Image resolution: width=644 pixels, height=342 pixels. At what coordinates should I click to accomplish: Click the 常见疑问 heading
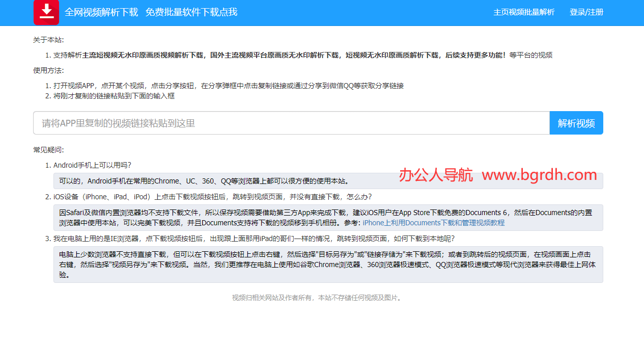[48, 150]
